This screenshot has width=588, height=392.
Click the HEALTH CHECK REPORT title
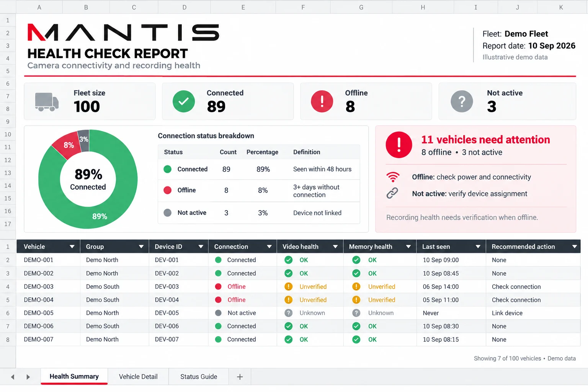108,53
